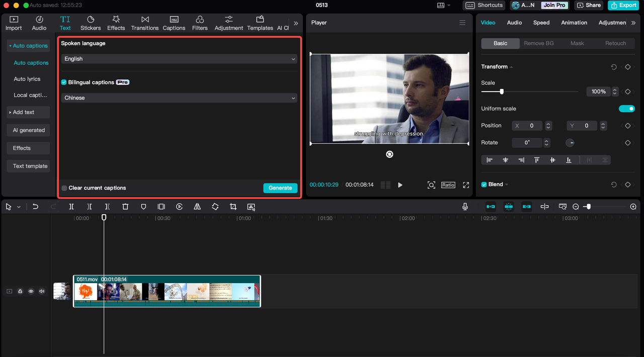
Task: Open the Player panel hamburger menu
Action: [x=462, y=23]
